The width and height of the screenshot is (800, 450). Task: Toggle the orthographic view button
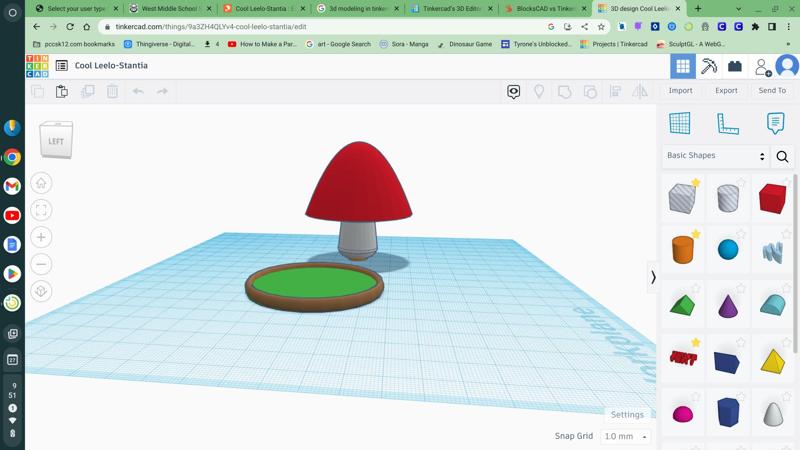[x=41, y=291]
